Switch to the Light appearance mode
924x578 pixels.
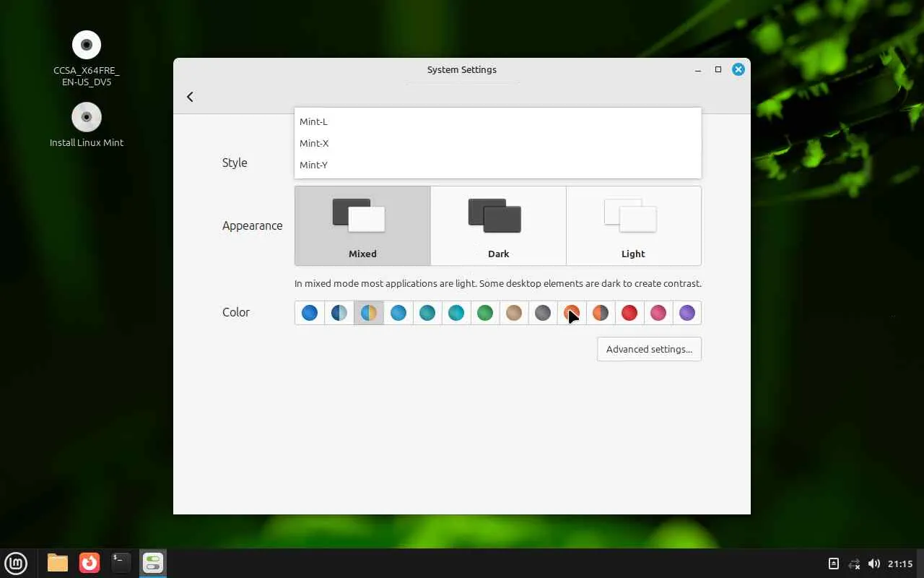634,226
